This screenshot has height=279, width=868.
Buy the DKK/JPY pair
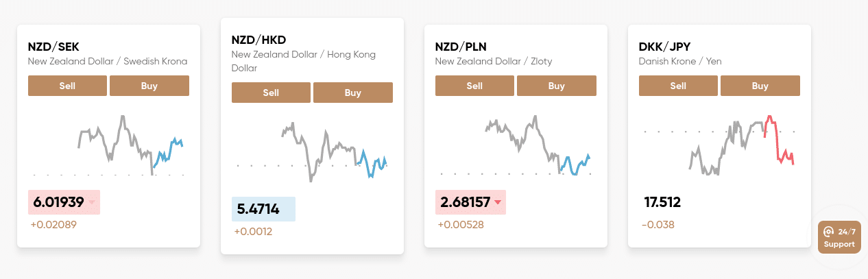click(760, 86)
